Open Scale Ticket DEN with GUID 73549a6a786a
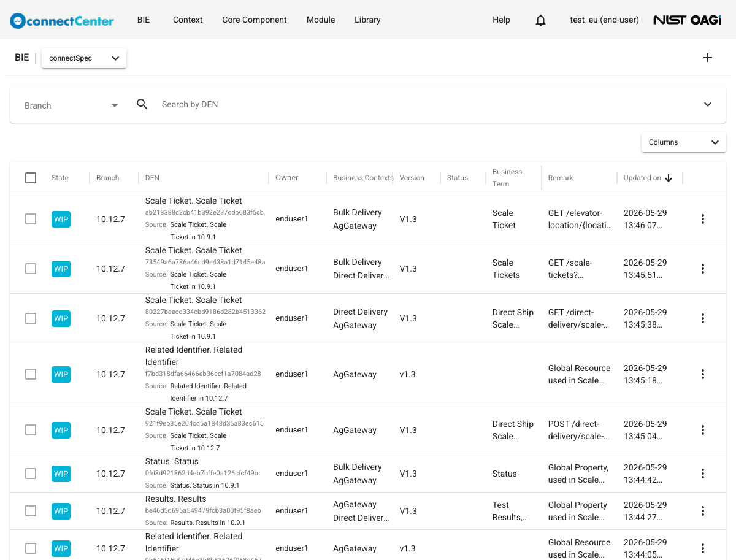The image size is (736, 560). pyautogui.click(x=194, y=251)
